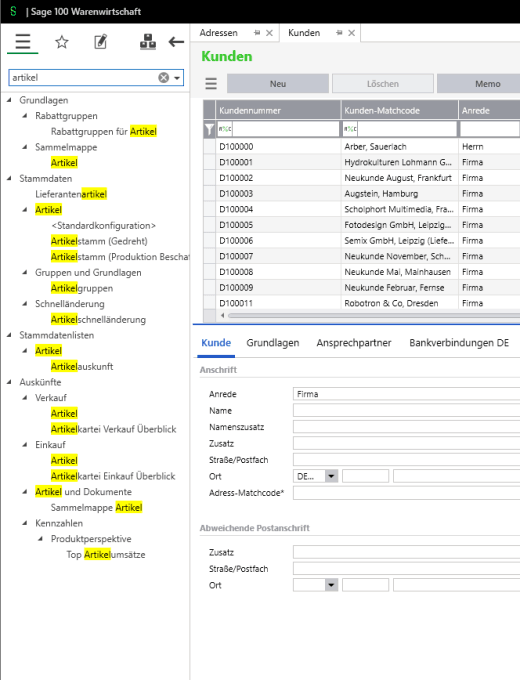Viewport: 520px width, 680px height.
Task: Collapse the Grundlagen tree node
Action: click(x=9, y=100)
